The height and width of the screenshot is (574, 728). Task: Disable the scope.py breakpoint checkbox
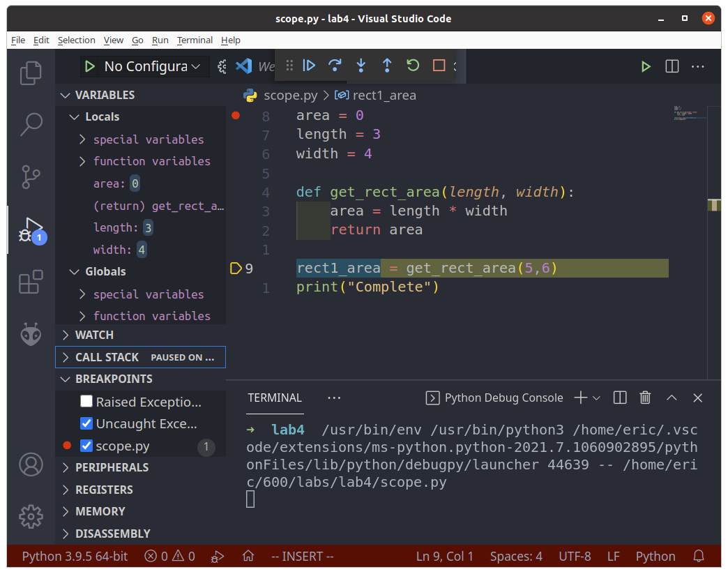(x=86, y=446)
